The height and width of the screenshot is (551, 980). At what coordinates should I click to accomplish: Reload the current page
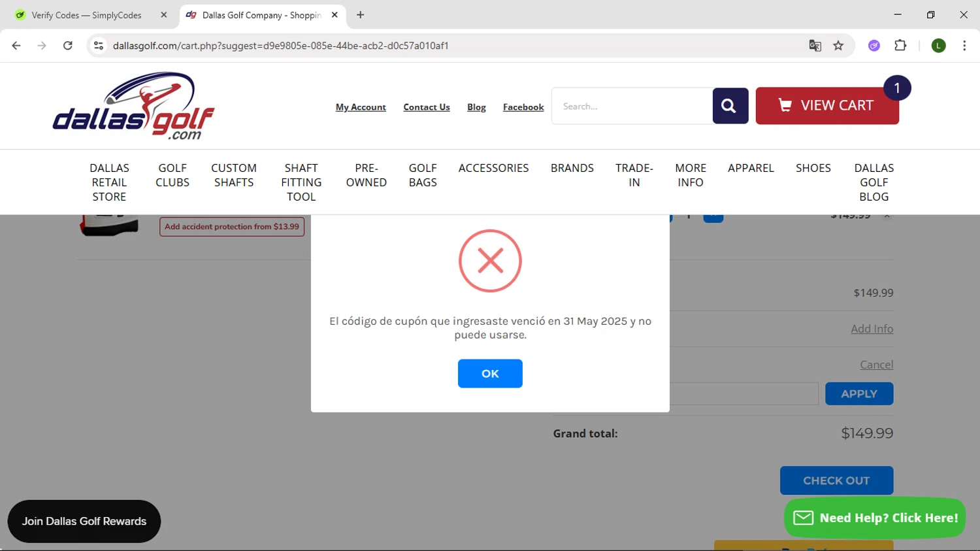point(67,46)
